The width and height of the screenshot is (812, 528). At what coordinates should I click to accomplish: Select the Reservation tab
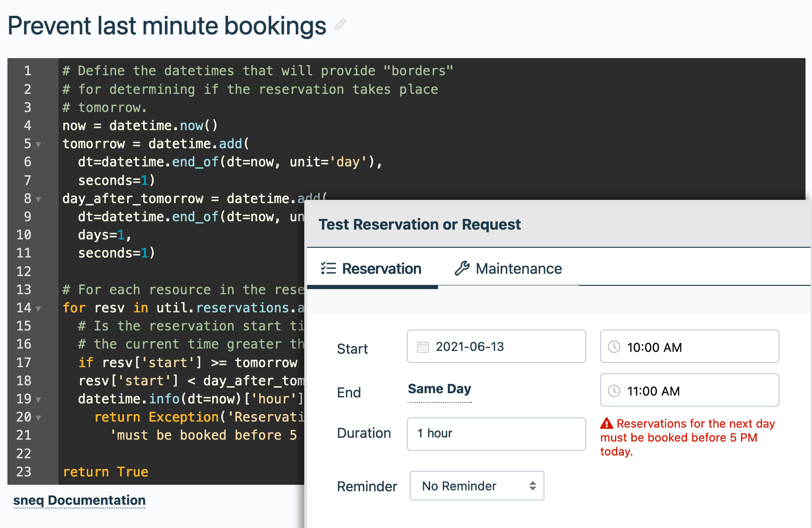[x=381, y=269]
